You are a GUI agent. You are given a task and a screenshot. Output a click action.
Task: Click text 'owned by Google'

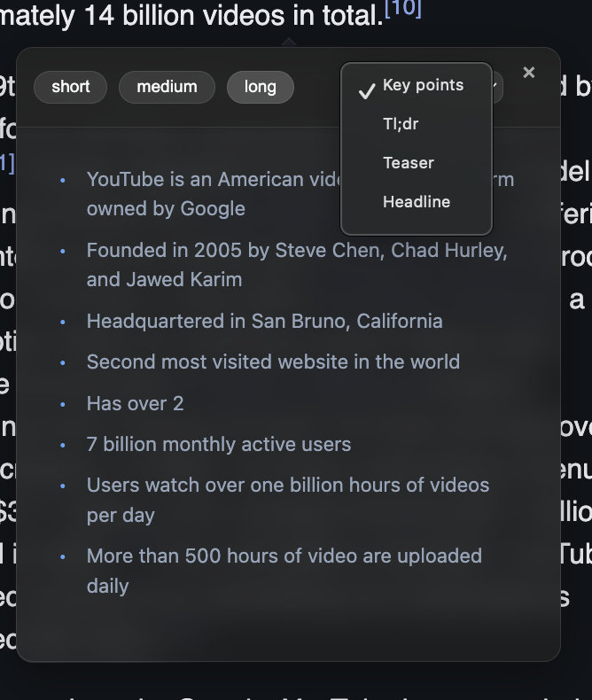pos(166,208)
